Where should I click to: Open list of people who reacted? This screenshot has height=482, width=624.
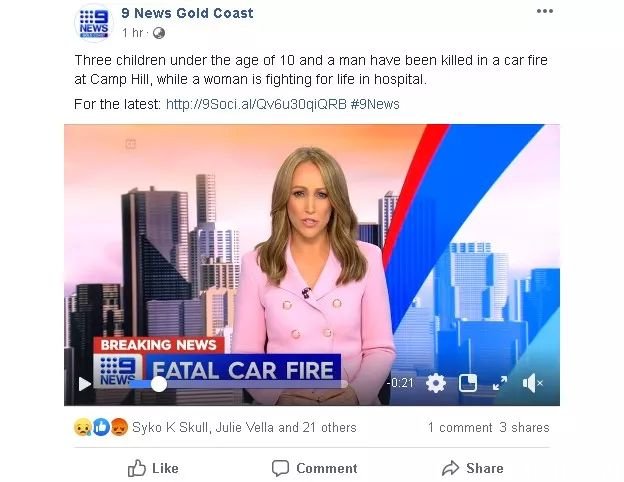pyautogui.click(x=244, y=427)
